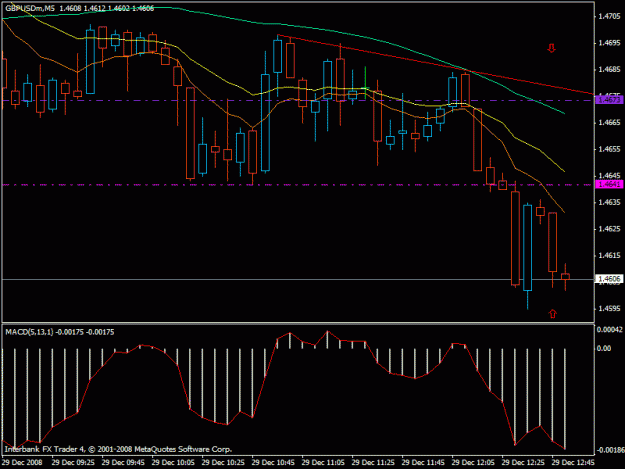625x469 pixels.
Task: Select the red up arrow below the latest candles
Action: coord(552,314)
